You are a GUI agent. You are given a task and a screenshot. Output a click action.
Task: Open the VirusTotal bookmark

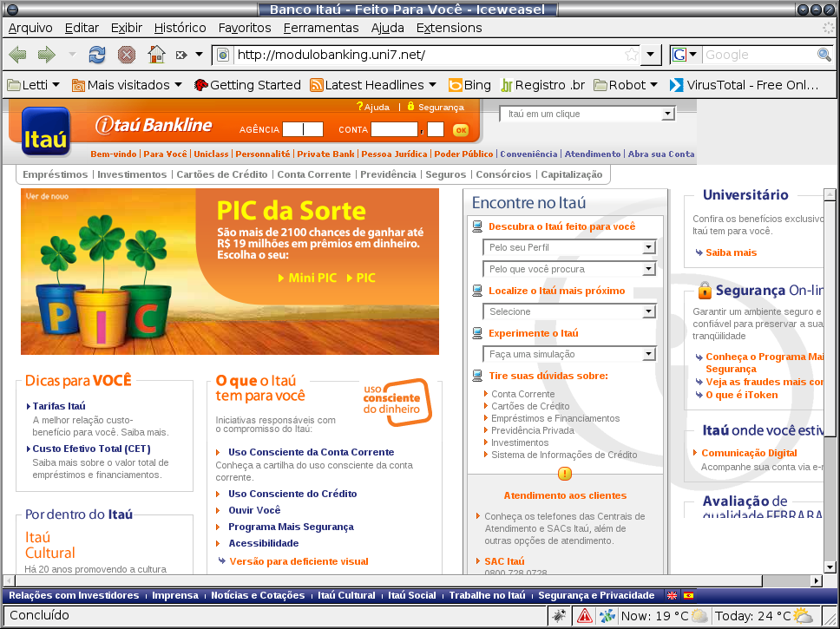coord(745,85)
